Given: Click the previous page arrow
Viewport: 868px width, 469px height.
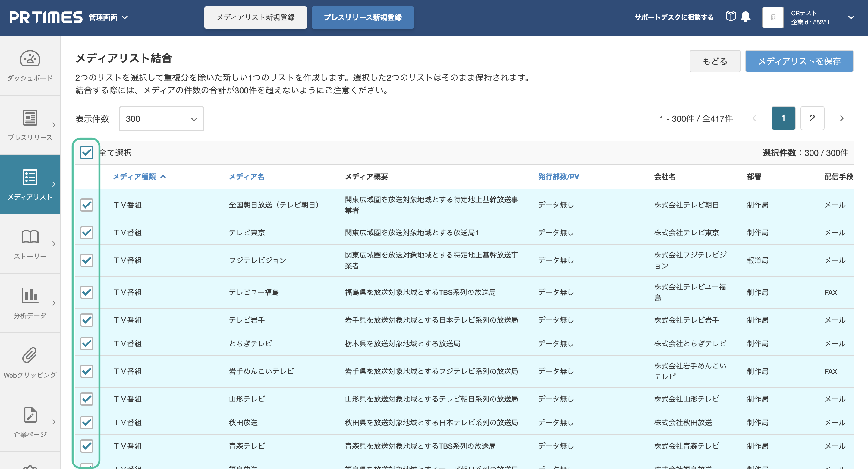Looking at the screenshot, I should point(754,118).
